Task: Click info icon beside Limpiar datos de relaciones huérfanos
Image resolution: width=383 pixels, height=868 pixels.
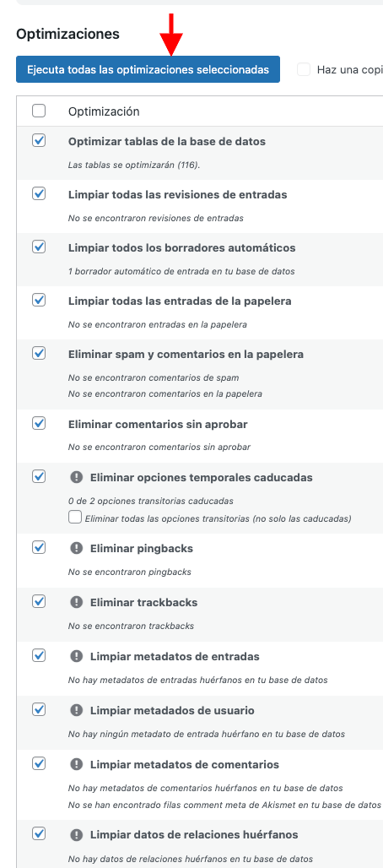Action: 77,834
